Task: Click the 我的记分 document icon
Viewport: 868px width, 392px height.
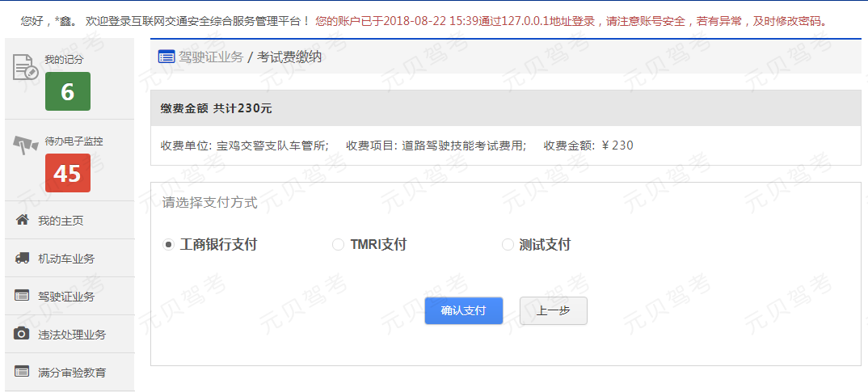Action: coord(26,68)
